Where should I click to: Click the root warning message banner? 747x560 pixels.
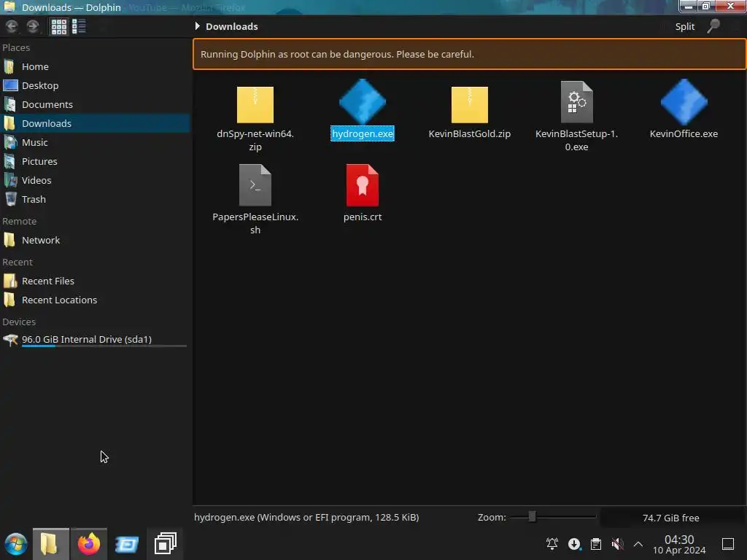click(x=470, y=54)
